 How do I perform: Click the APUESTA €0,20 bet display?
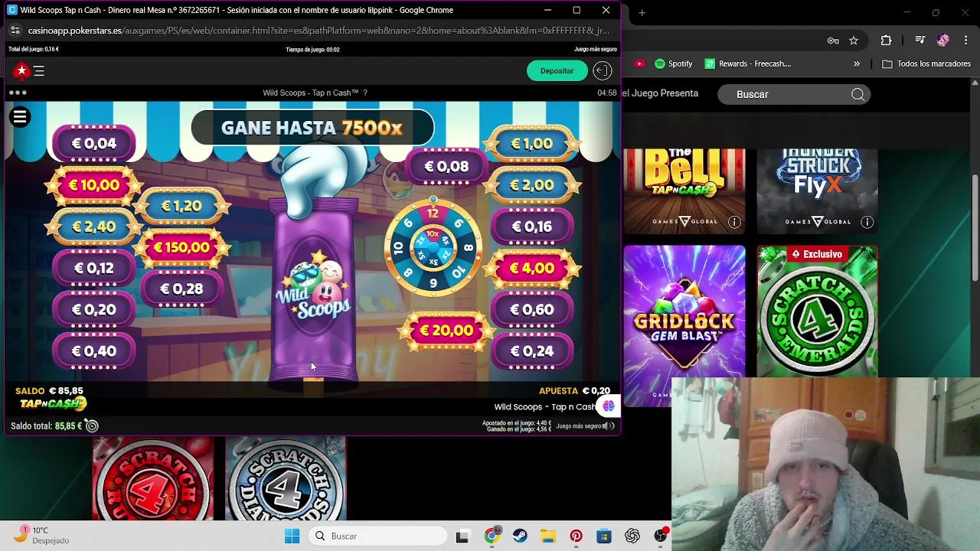point(574,391)
